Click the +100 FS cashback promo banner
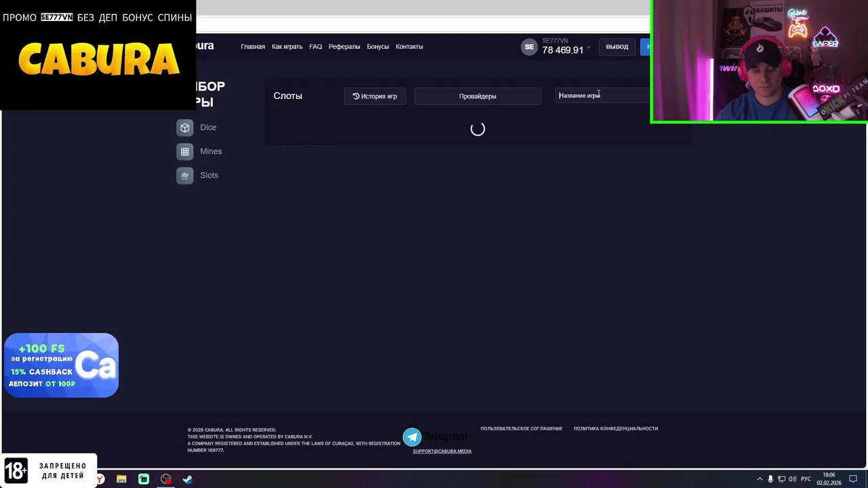 (61, 365)
